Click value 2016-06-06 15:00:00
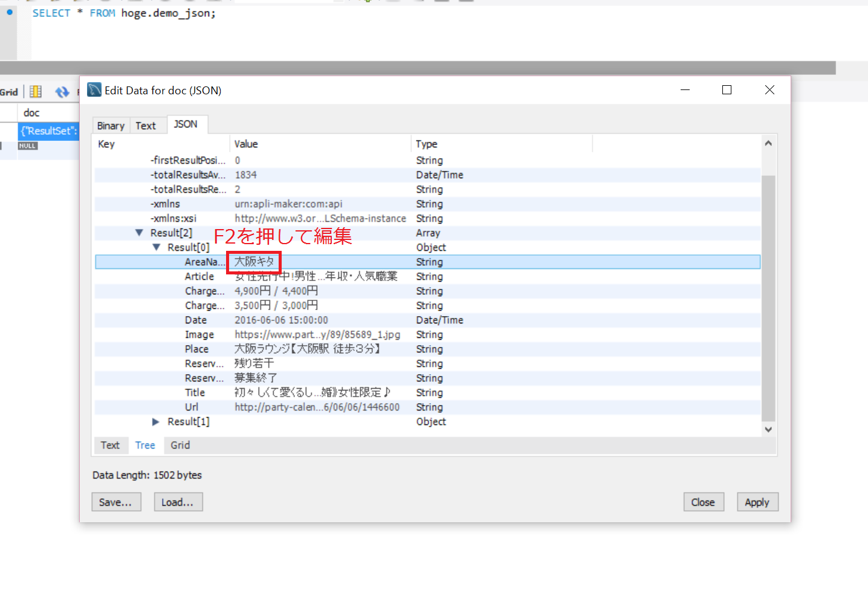The width and height of the screenshot is (868, 602). [282, 320]
